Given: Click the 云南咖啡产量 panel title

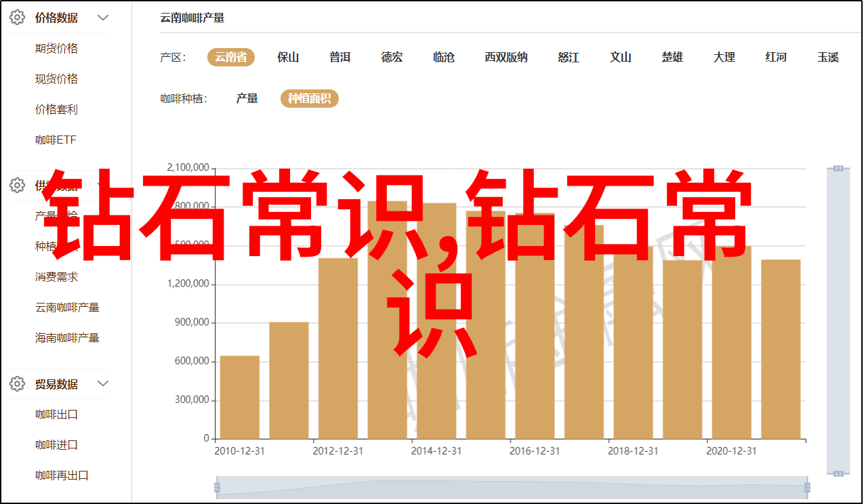Looking at the screenshot, I should point(192,18).
